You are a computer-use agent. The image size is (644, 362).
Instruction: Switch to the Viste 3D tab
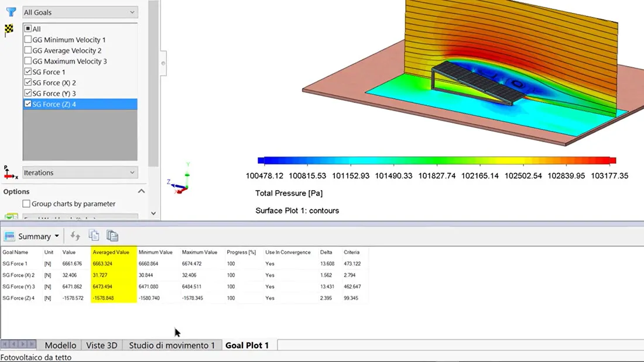click(102, 345)
